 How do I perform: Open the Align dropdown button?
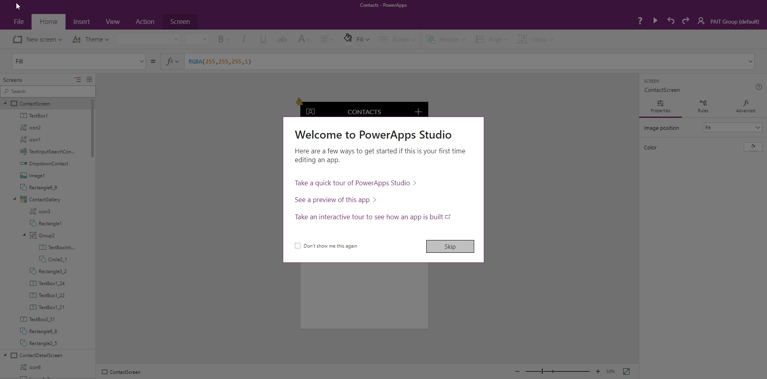(x=492, y=40)
